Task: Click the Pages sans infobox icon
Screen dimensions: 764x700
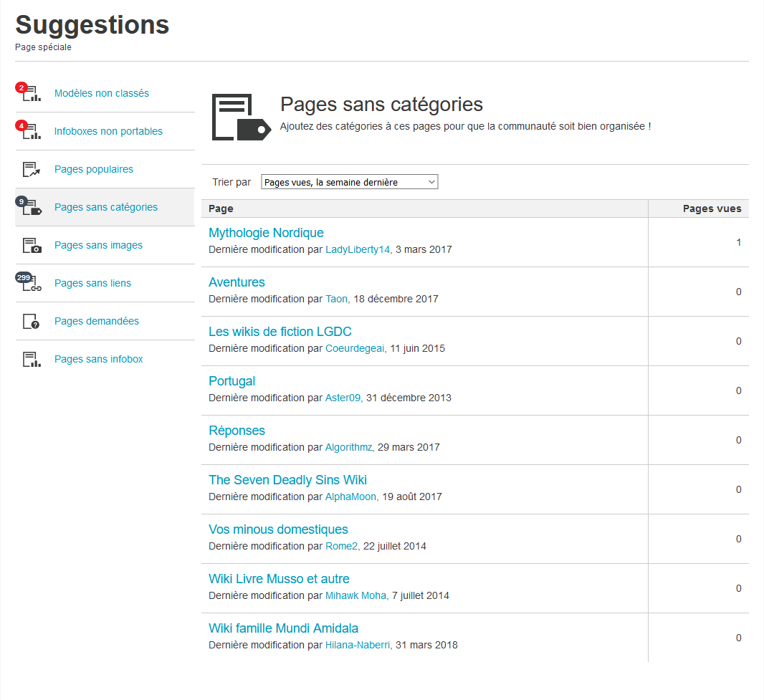Action: [x=31, y=360]
